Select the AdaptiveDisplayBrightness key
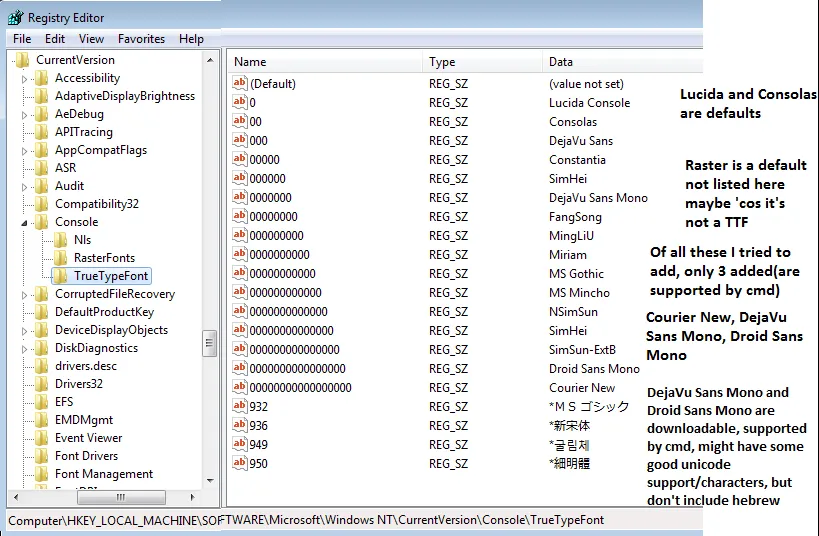Image resolution: width=819 pixels, height=536 pixels. 125,96
